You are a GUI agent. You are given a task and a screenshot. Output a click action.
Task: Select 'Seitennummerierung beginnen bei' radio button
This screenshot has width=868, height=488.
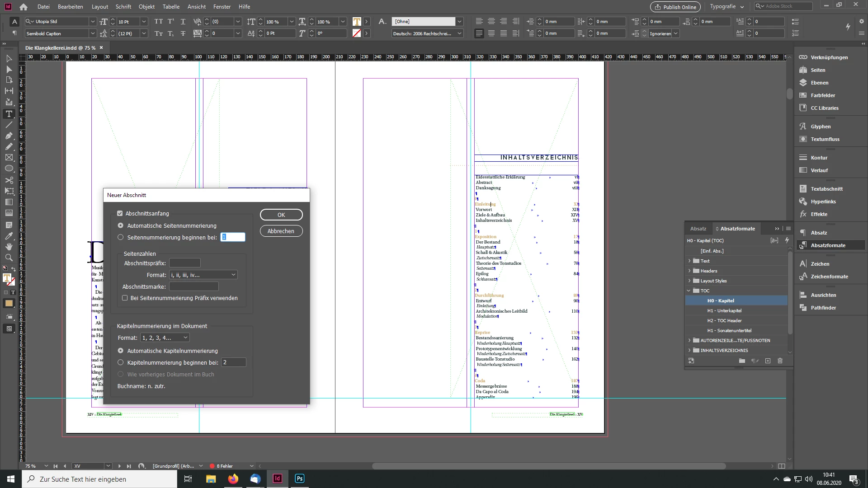120,237
